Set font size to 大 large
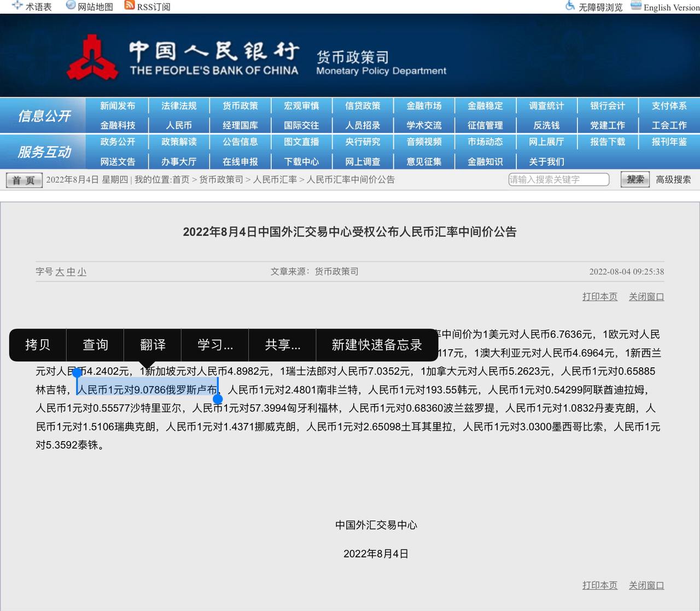Screen dimensions: 700x611 point(60,272)
